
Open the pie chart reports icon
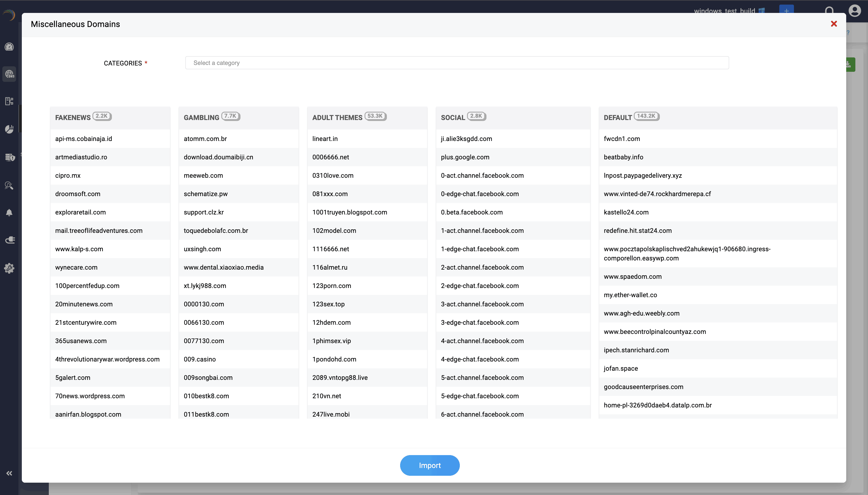click(x=9, y=129)
